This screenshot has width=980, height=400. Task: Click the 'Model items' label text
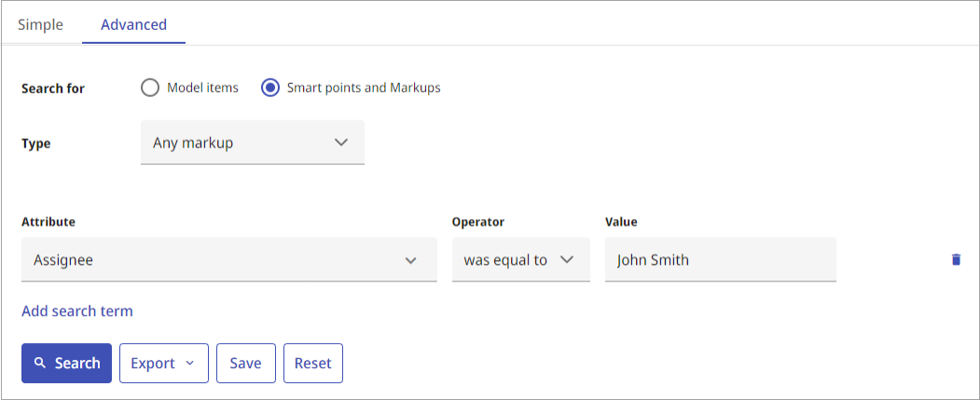point(202,89)
